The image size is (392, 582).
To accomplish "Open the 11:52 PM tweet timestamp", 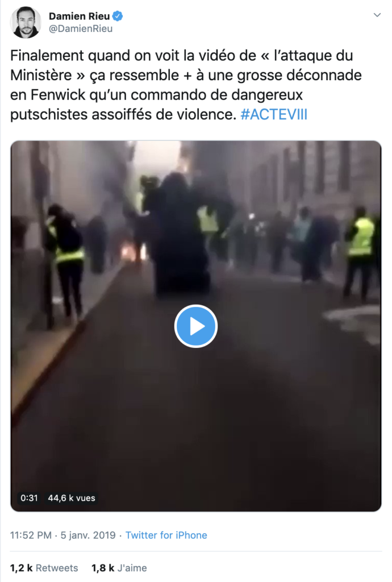I will pyautogui.click(x=31, y=535).
